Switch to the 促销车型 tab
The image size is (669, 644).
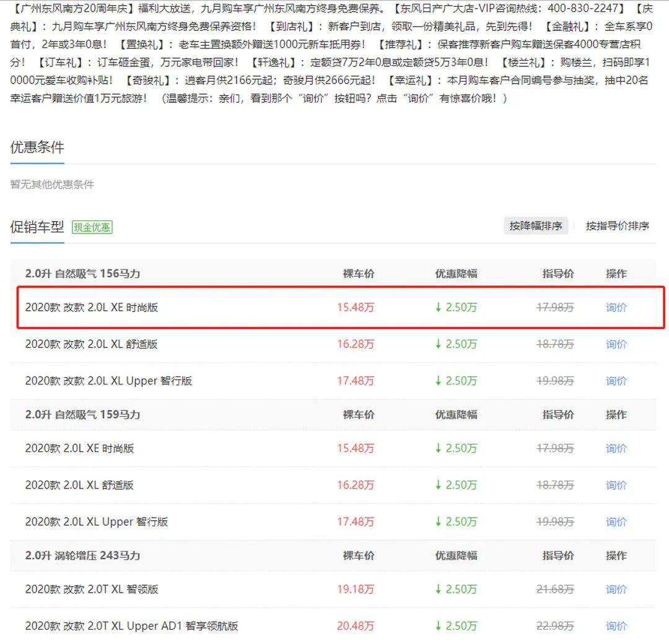click(35, 227)
